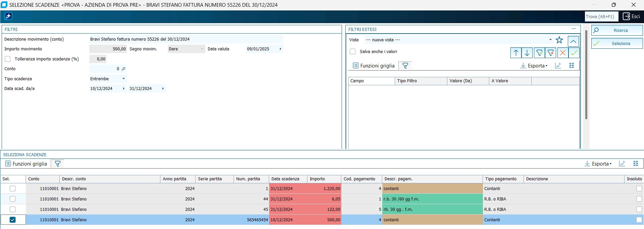Expand the Viste nuova vista dropdown
This screenshot has height=229, width=644.
coord(550,40)
